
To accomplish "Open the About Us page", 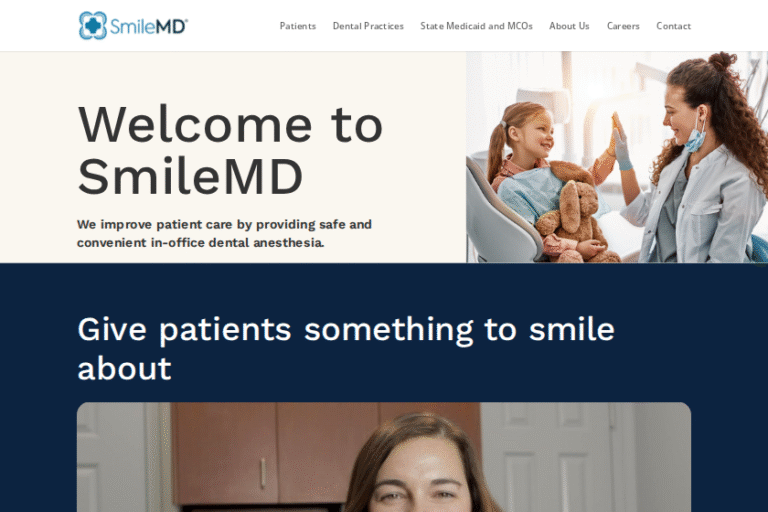I will 569,26.
